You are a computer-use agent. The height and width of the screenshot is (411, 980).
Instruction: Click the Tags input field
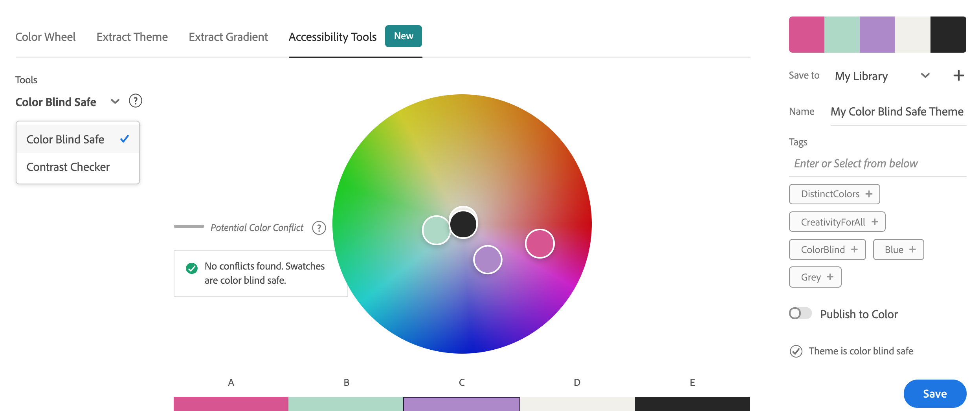tap(877, 163)
